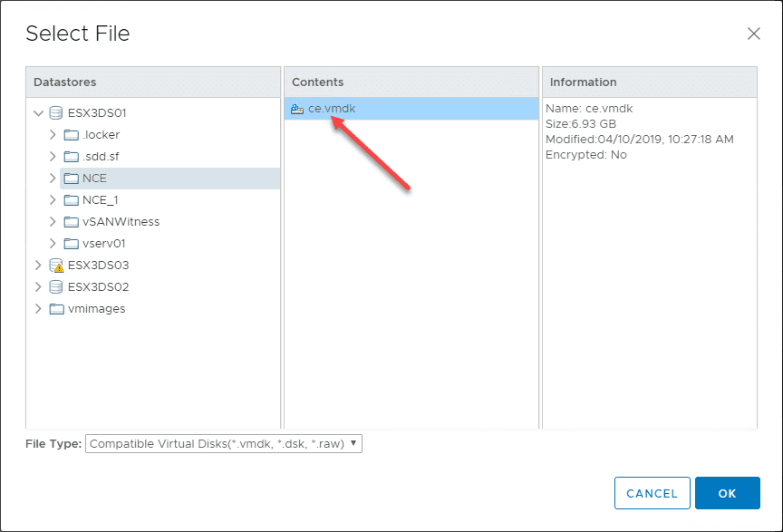This screenshot has height=532, width=783.
Task: Close the Select File dialog
Action: (753, 34)
